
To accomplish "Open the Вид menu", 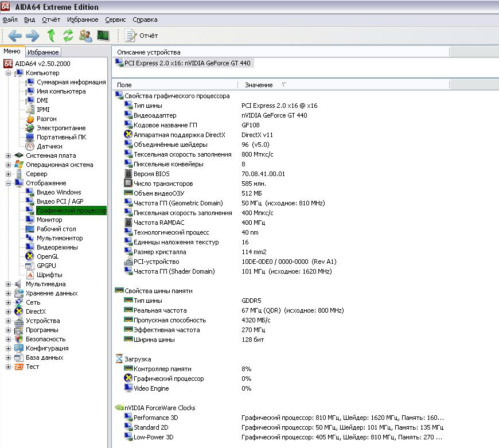I will coord(30,20).
